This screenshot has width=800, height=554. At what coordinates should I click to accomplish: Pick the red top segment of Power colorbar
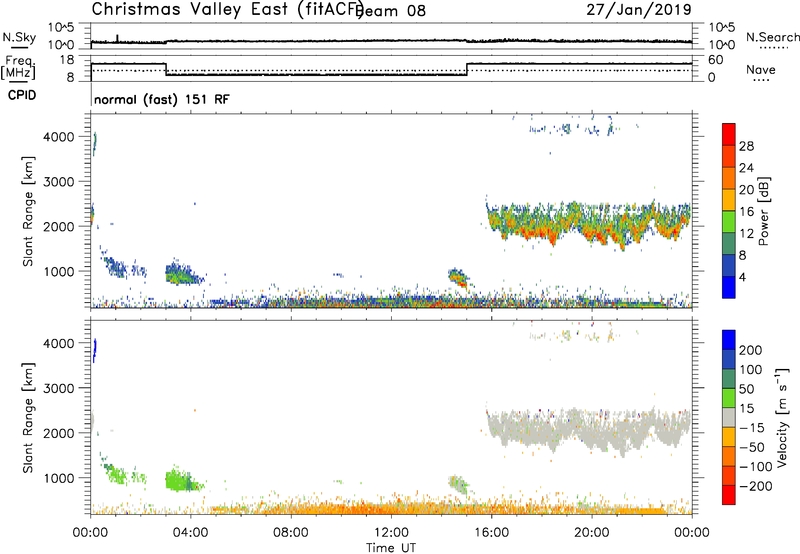coord(729,134)
